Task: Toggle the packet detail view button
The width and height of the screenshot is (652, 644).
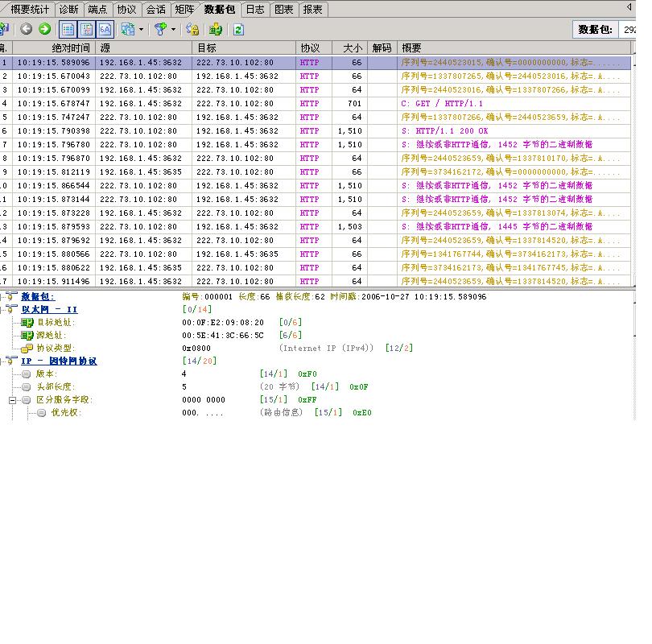Action: (x=86, y=29)
